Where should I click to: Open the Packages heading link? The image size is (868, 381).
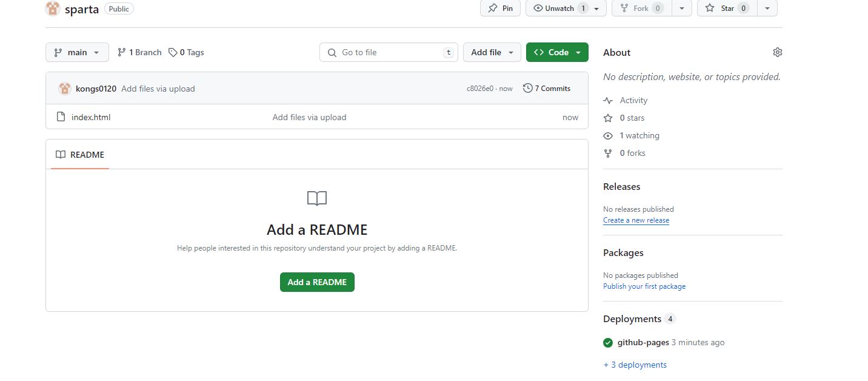click(623, 252)
